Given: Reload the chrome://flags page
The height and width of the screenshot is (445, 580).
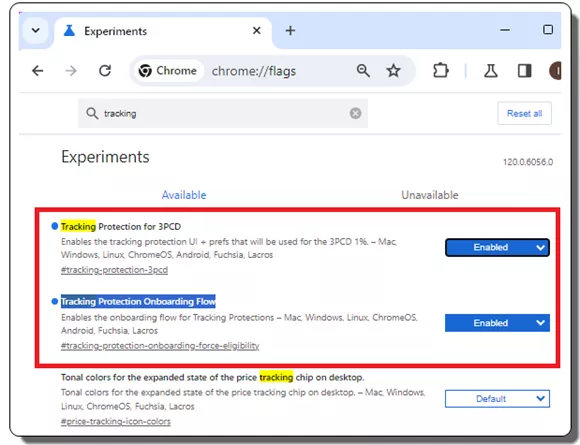Looking at the screenshot, I should pos(105,71).
